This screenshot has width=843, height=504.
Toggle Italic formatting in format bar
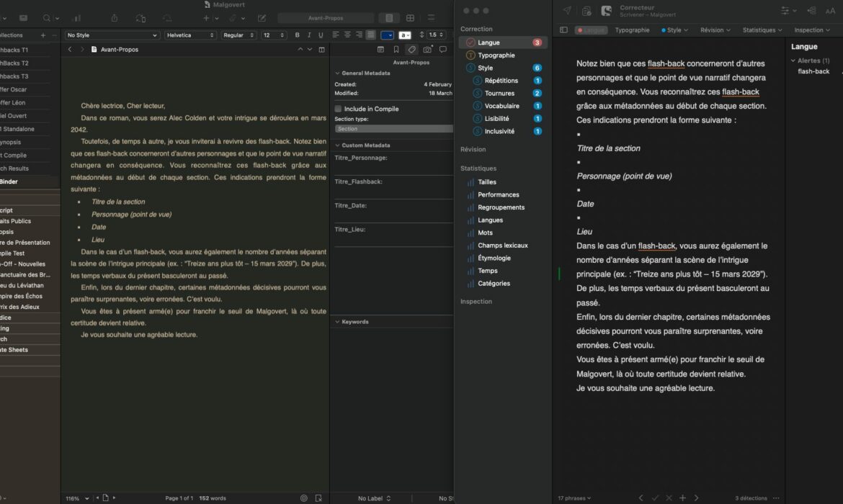[x=308, y=35]
